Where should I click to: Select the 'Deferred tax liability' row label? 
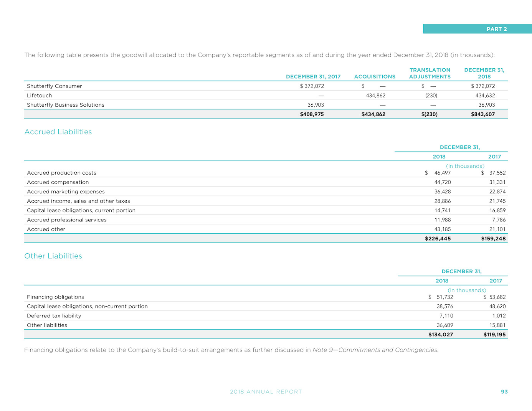point(54,316)
